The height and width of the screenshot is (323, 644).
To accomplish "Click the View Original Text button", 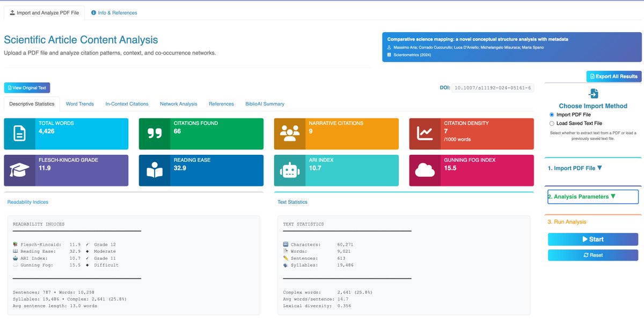I will pyautogui.click(x=27, y=88).
